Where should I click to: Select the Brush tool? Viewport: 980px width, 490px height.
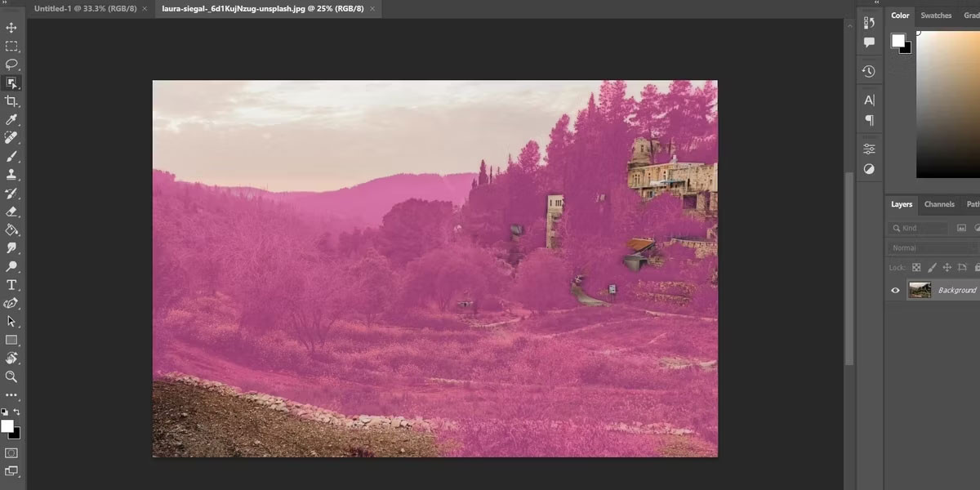(11, 156)
